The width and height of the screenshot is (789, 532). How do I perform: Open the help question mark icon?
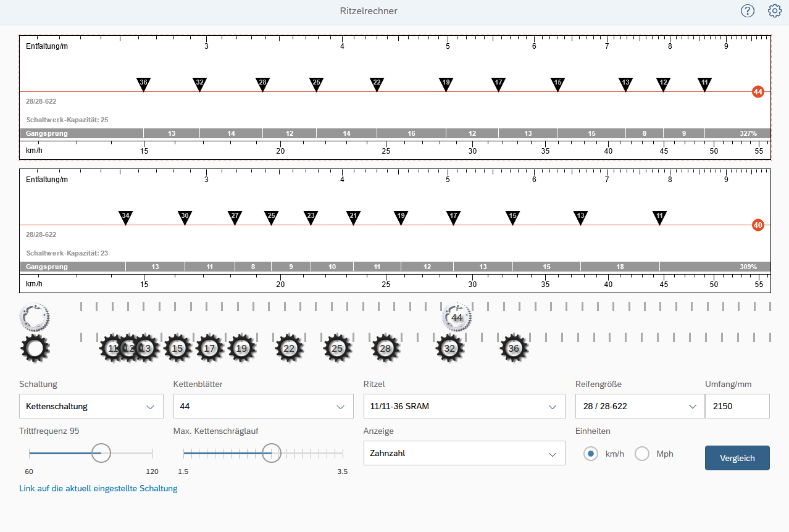pyautogui.click(x=748, y=11)
